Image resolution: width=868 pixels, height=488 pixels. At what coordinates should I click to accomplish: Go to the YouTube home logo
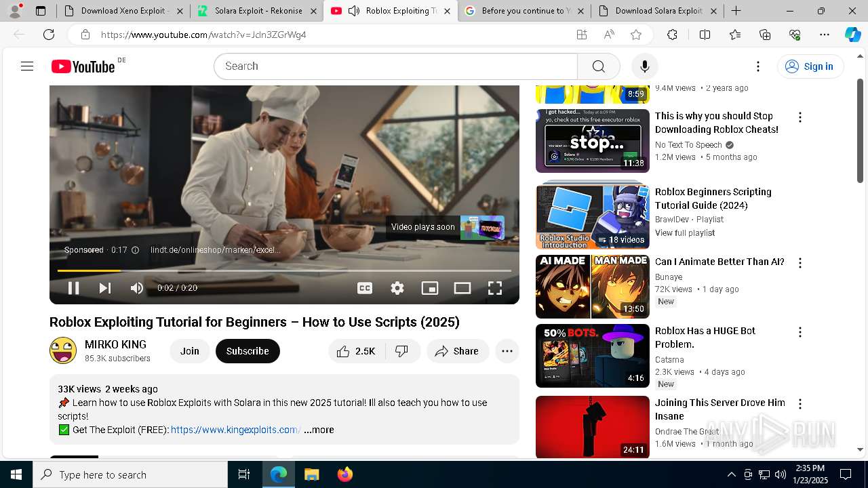point(83,66)
